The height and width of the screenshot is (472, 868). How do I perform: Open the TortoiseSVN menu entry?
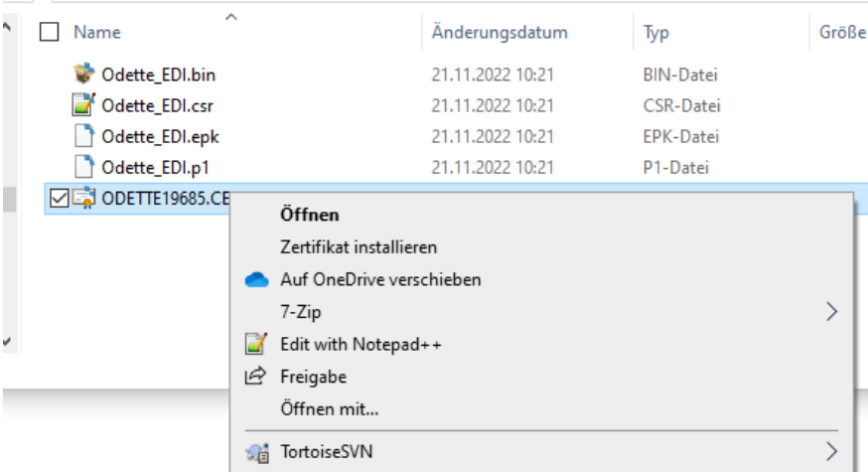click(327, 452)
